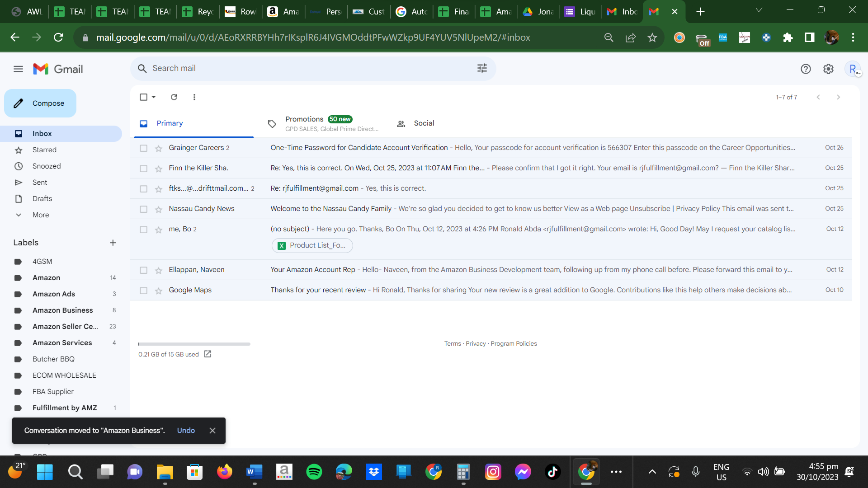The height and width of the screenshot is (488, 868).
Task: Open Gmail Support help icon
Action: pos(806,69)
